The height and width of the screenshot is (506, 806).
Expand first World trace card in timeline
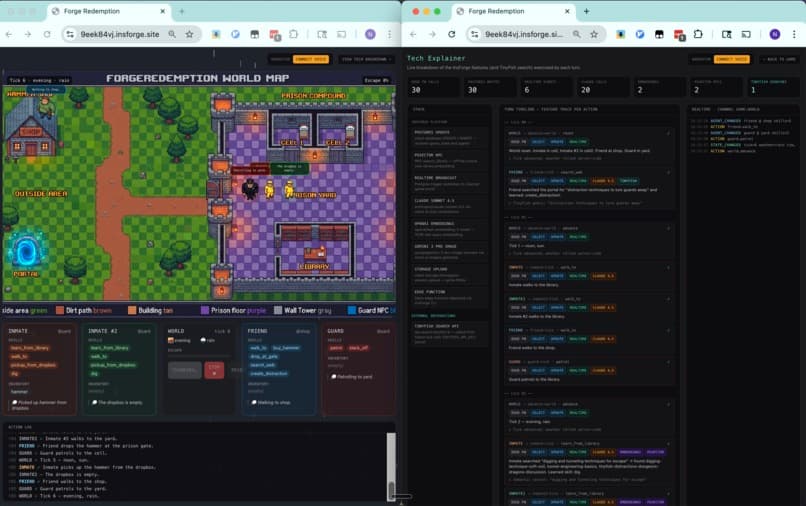589,146
